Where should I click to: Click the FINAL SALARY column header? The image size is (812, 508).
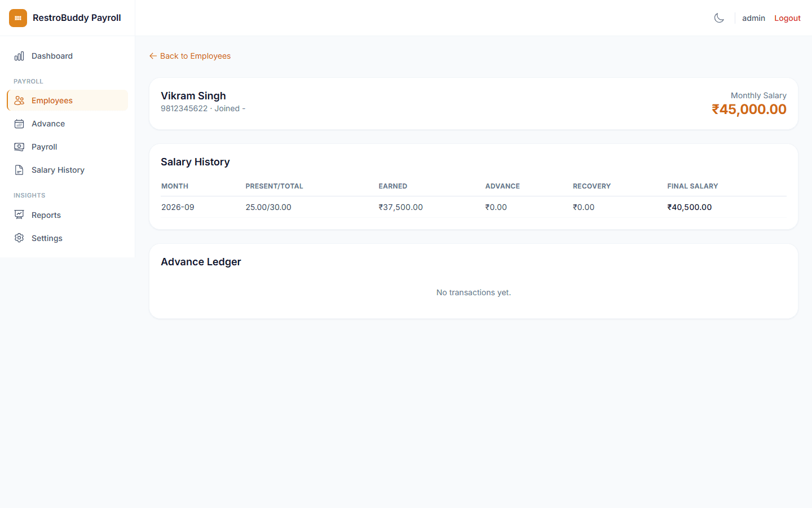692,186
